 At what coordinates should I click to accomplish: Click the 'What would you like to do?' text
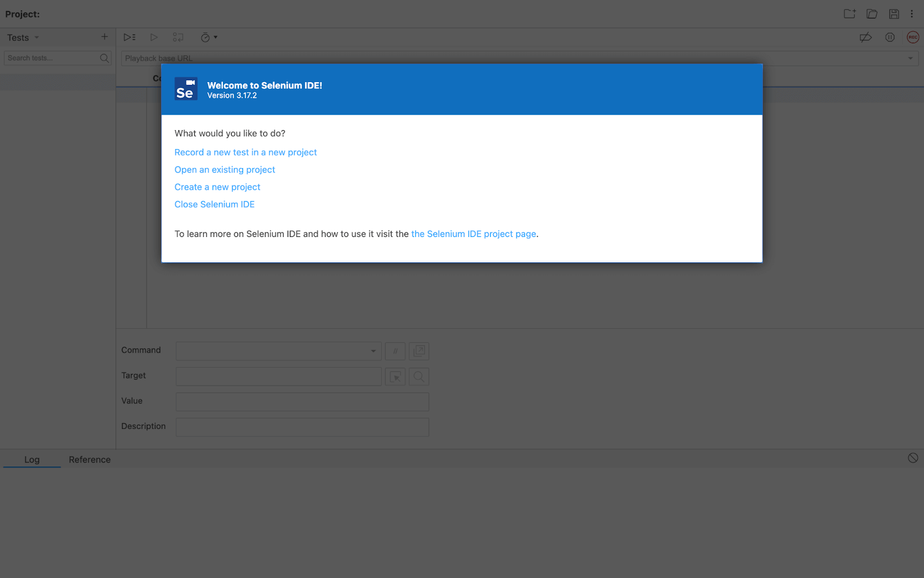tap(230, 134)
